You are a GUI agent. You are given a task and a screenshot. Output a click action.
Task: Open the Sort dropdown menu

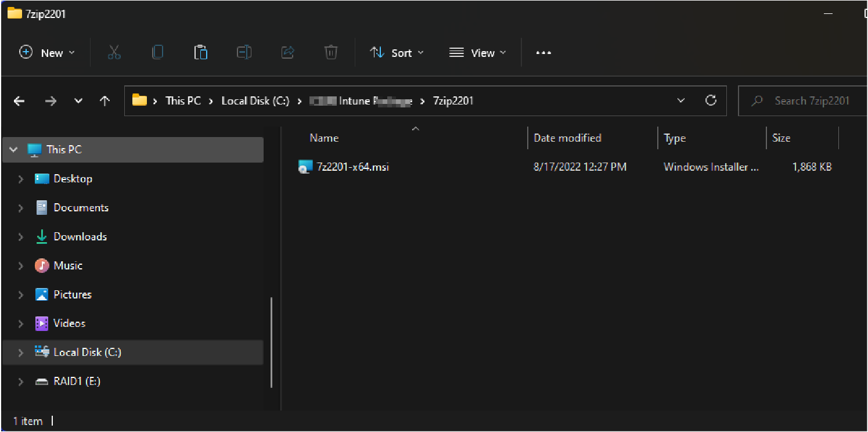coord(397,52)
